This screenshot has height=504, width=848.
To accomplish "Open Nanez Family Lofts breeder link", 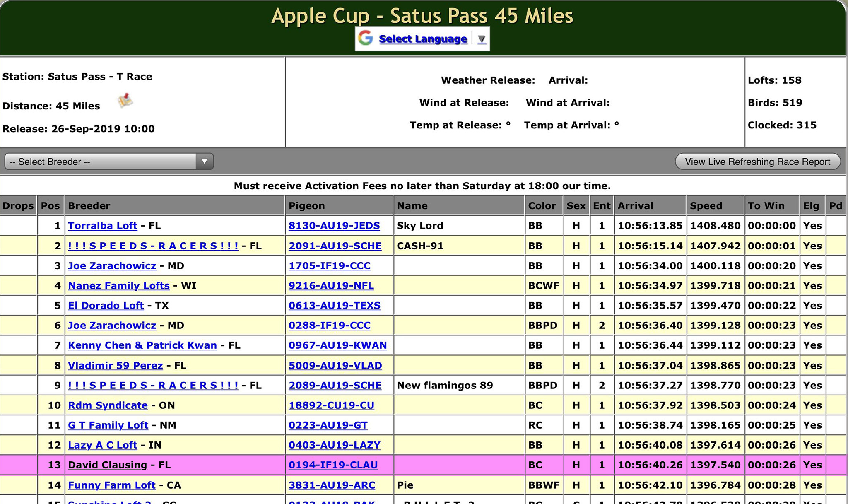I will coord(118,286).
